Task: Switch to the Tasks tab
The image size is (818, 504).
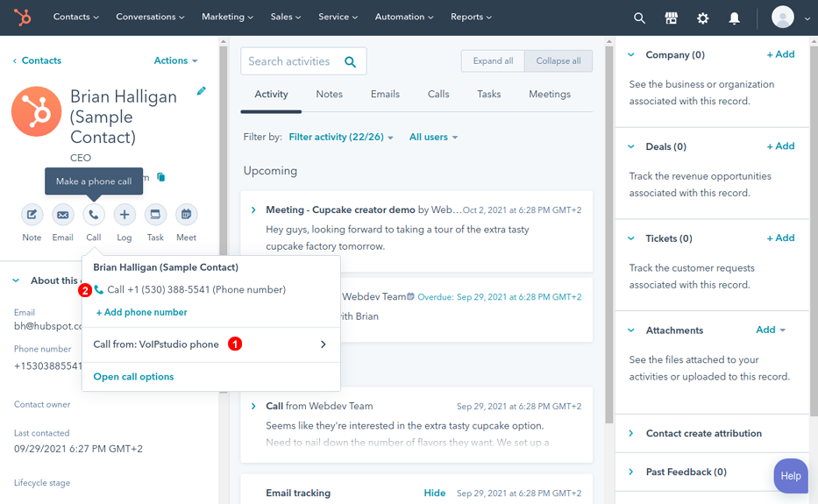Action: click(489, 95)
